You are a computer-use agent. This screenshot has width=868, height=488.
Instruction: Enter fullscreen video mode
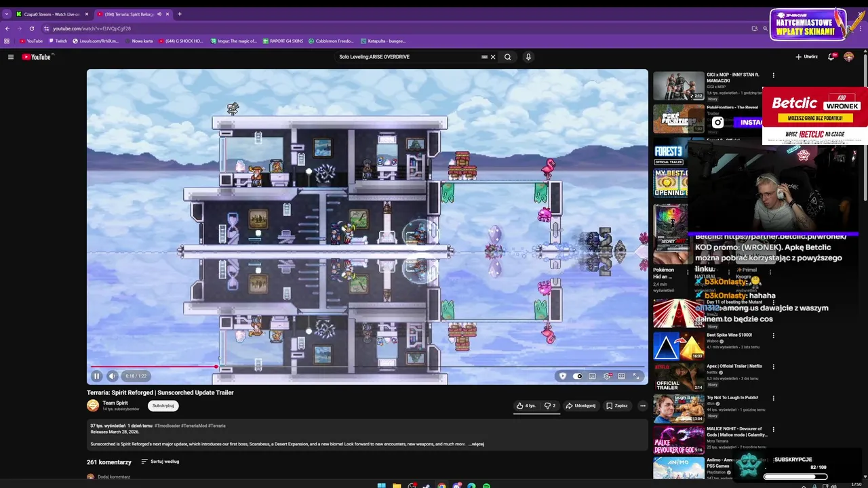tap(636, 376)
